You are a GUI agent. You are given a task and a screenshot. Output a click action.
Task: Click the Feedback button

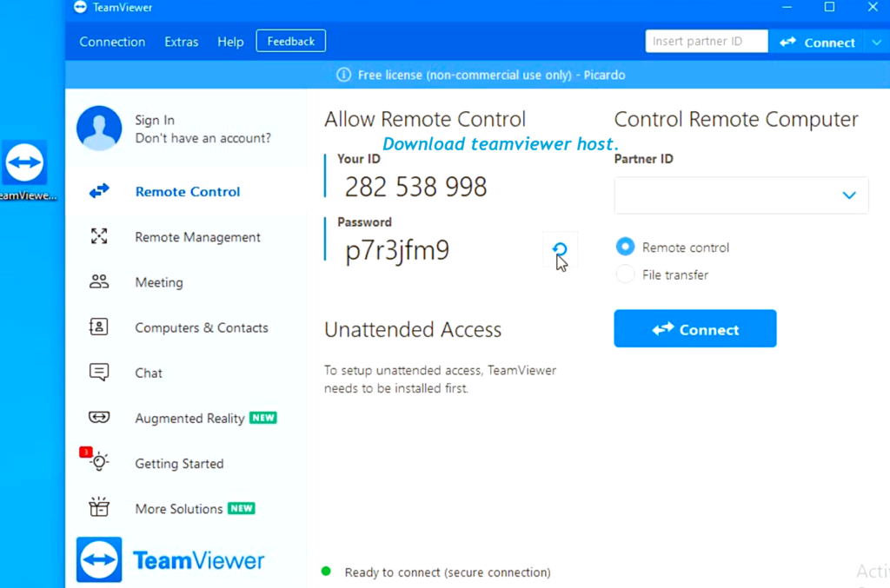(290, 41)
